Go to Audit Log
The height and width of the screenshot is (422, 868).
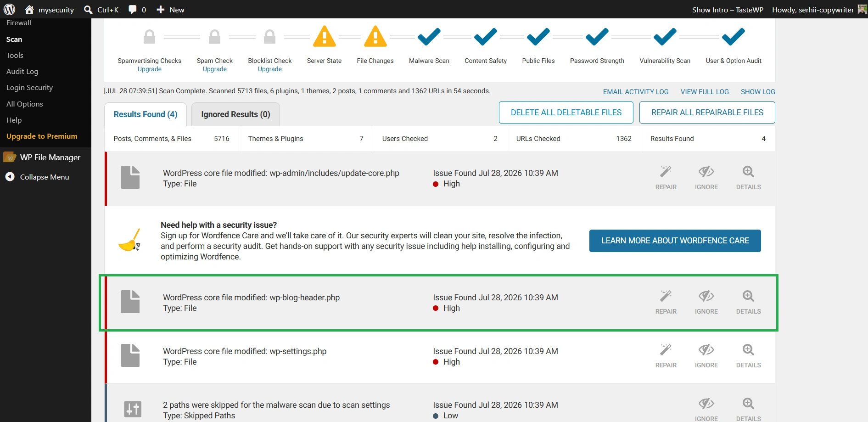coord(22,72)
